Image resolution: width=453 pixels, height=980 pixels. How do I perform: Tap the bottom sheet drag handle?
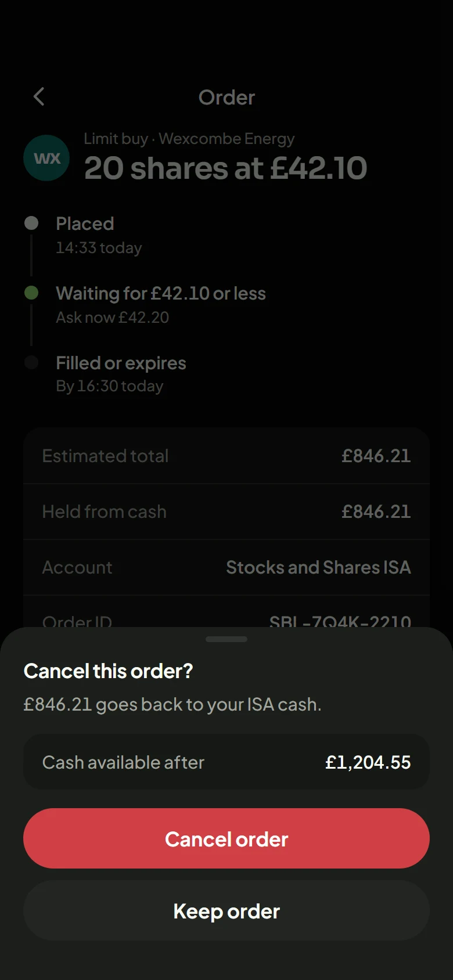(227, 639)
